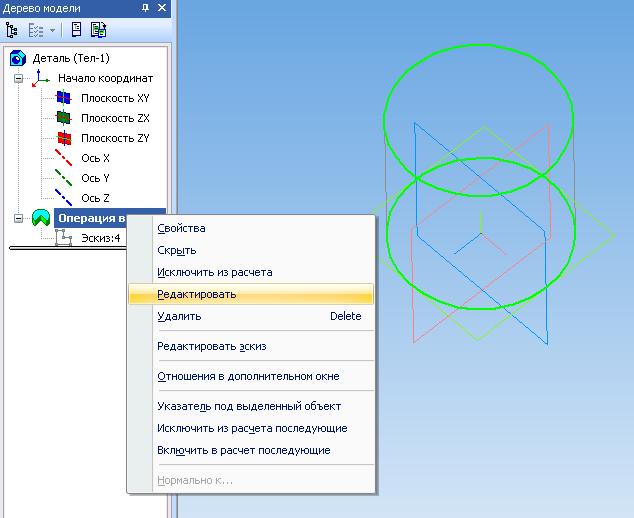The image size is (634, 518).
Task: Open the dropdown arrow beside composition icon
Action: 52,30
